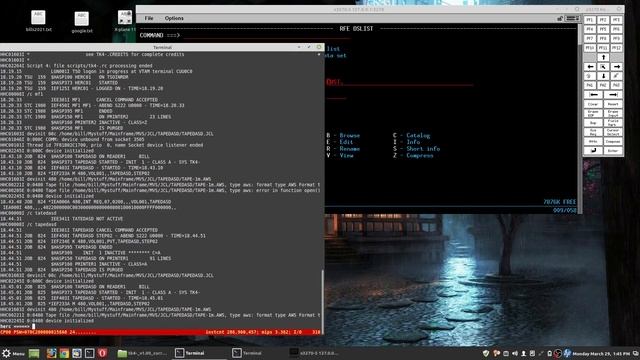
Task: Launch Chrome from taskbar
Action: tap(64, 353)
